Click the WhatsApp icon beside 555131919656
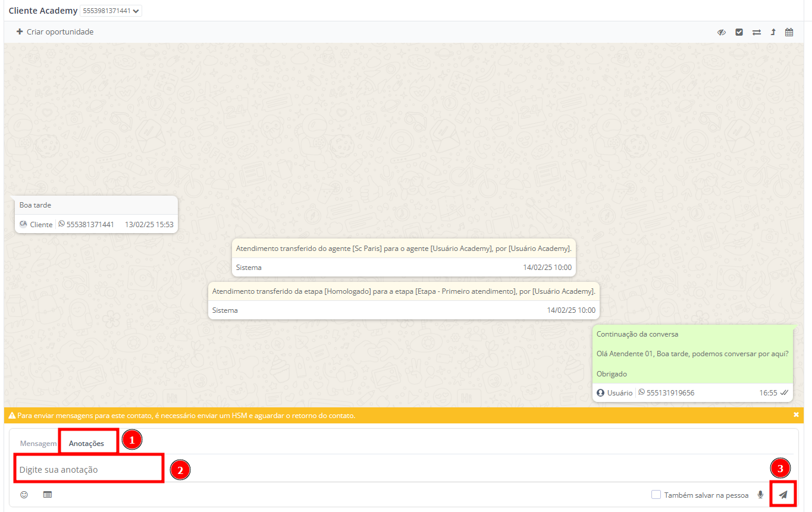The width and height of the screenshot is (812, 512). (641, 392)
